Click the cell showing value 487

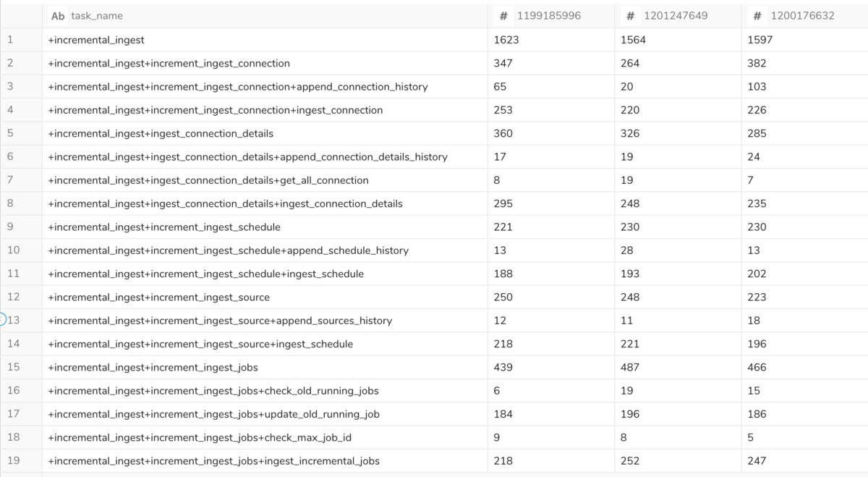[678, 367]
